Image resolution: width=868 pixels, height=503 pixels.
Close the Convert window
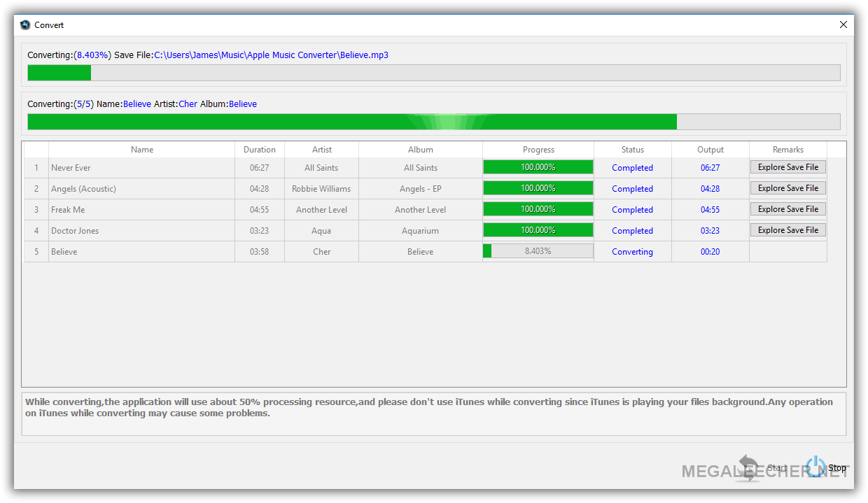pyautogui.click(x=843, y=24)
